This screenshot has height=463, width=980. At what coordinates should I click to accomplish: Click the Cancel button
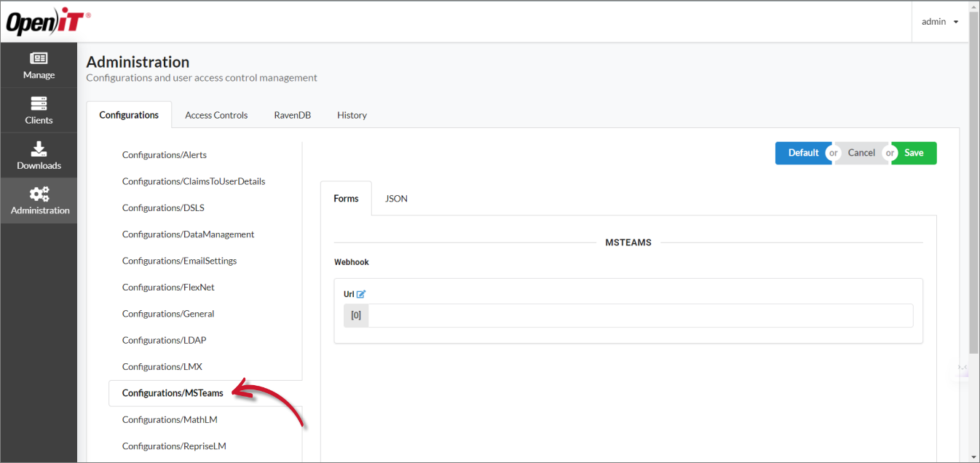(861, 153)
